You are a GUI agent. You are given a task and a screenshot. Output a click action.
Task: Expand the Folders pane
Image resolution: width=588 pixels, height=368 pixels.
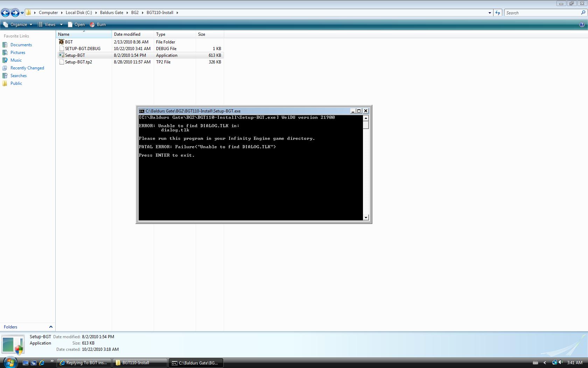pos(28,327)
